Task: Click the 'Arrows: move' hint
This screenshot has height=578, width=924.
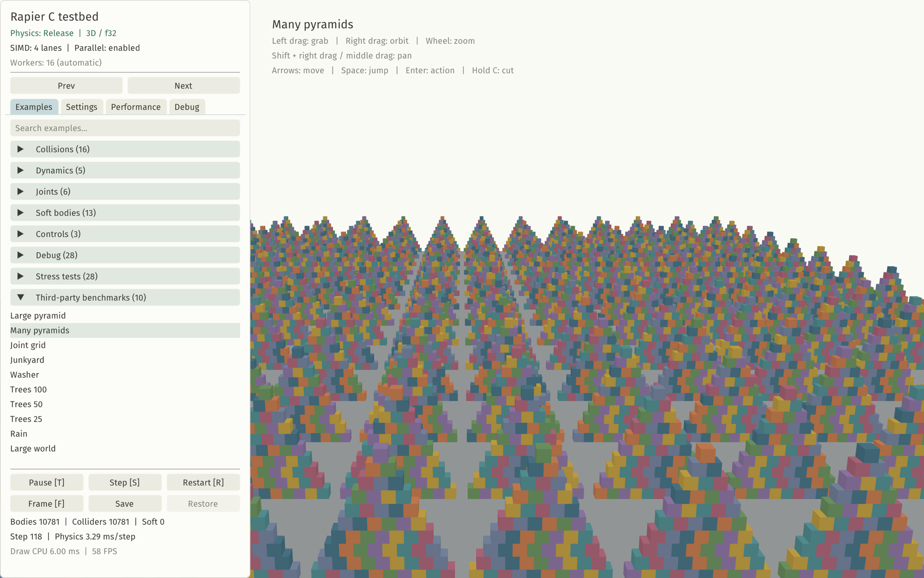Action: click(x=298, y=71)
